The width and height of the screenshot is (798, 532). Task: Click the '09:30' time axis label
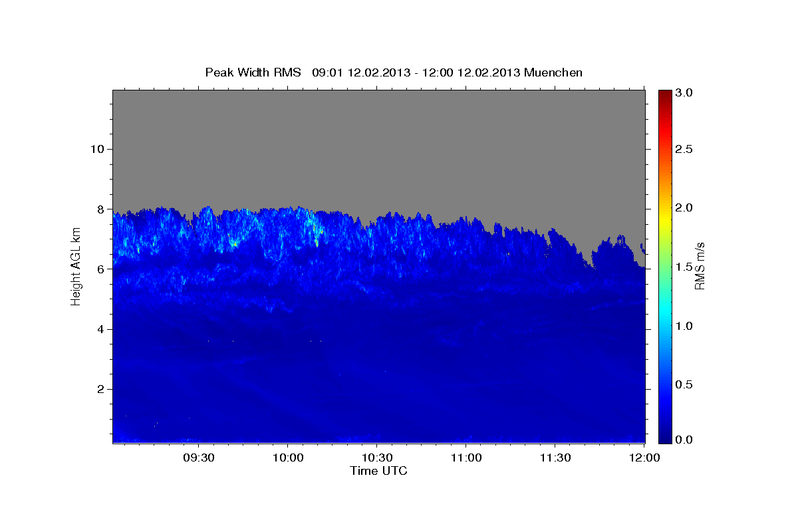coord(198,458)
